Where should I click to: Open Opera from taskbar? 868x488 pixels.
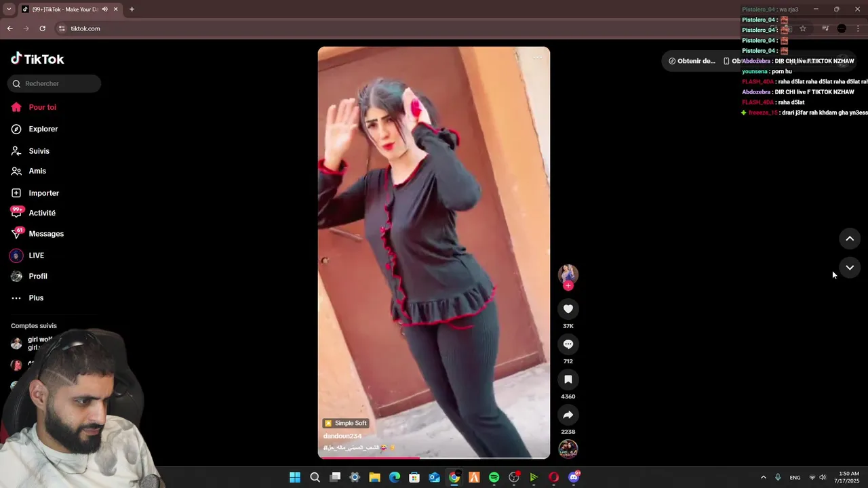pos(554,477)
